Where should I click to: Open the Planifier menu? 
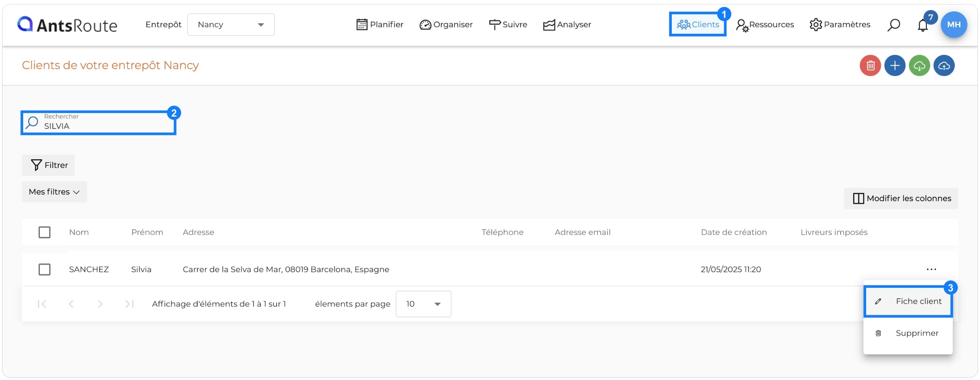click(x=380, y=25)
